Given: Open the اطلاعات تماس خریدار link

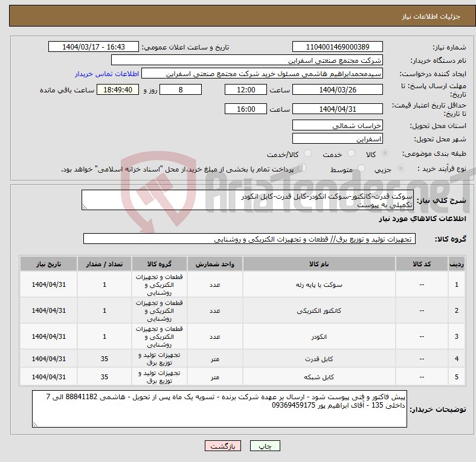Looking at the screenshot, I should click(x=107, y=74).
